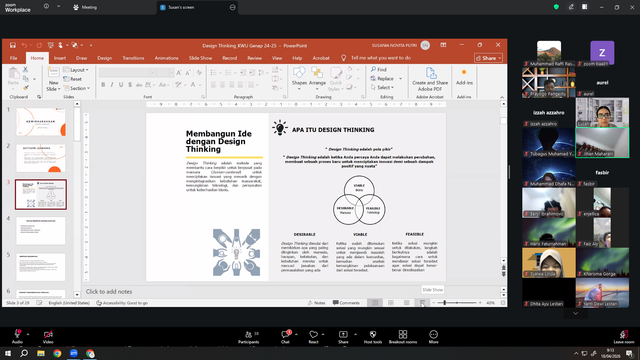Toggle the Notes pane in the status bar
This screenshot has height=360, width=640.
click(317, 303)
